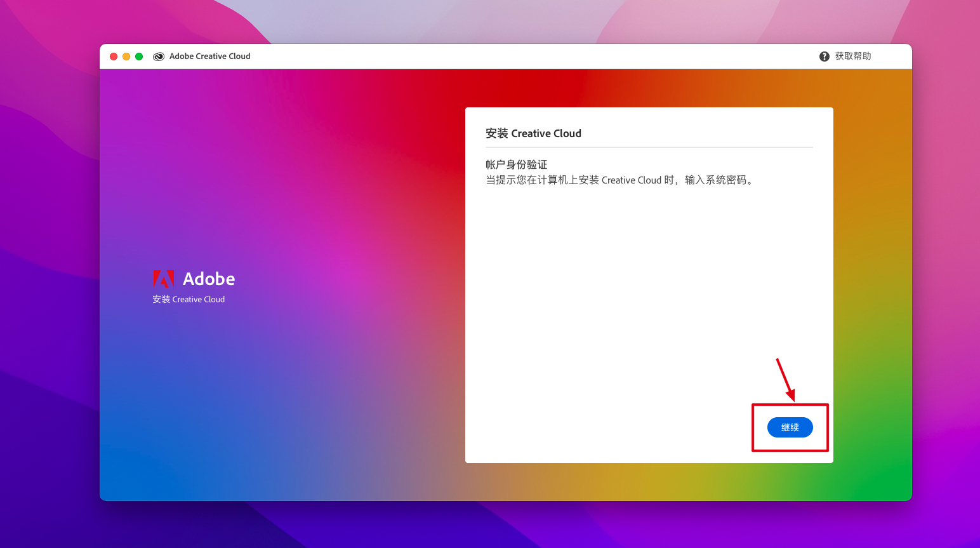The width and height of the screenshot is (980, 548).
Task: Click the 安装 Creative Cloud heading text
Action: coord(533,133)
